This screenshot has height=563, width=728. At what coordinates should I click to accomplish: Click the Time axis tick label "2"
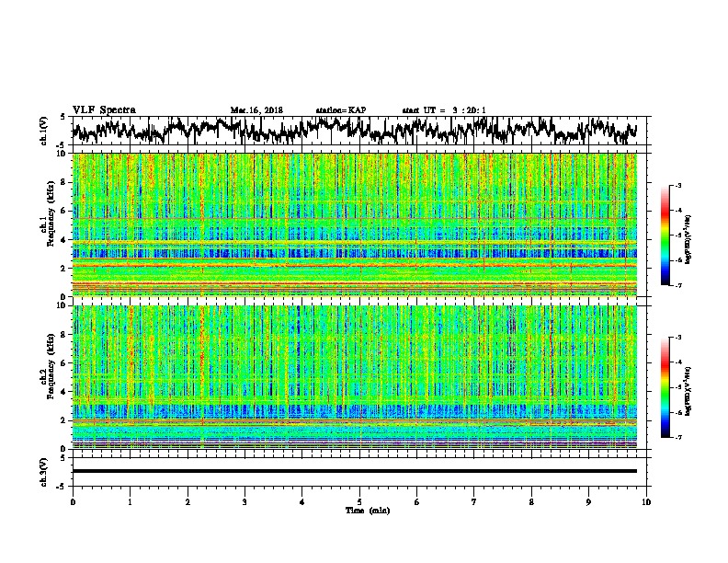[188, 502]
